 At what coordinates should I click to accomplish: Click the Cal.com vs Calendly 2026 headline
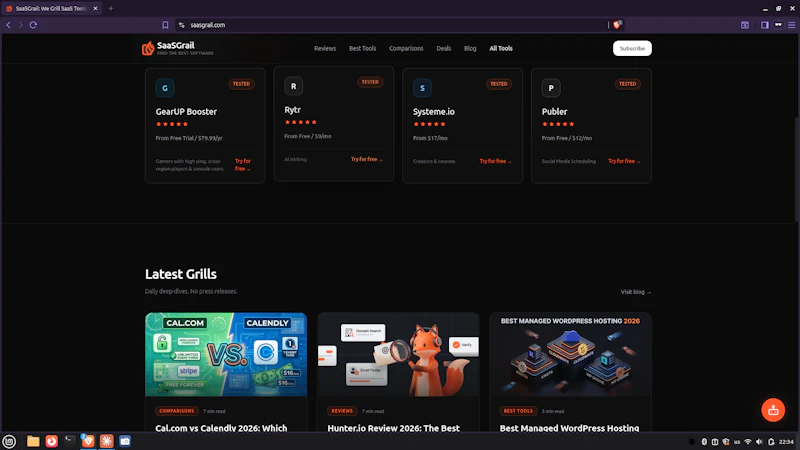pyautogui.click(x=221, y=428)
